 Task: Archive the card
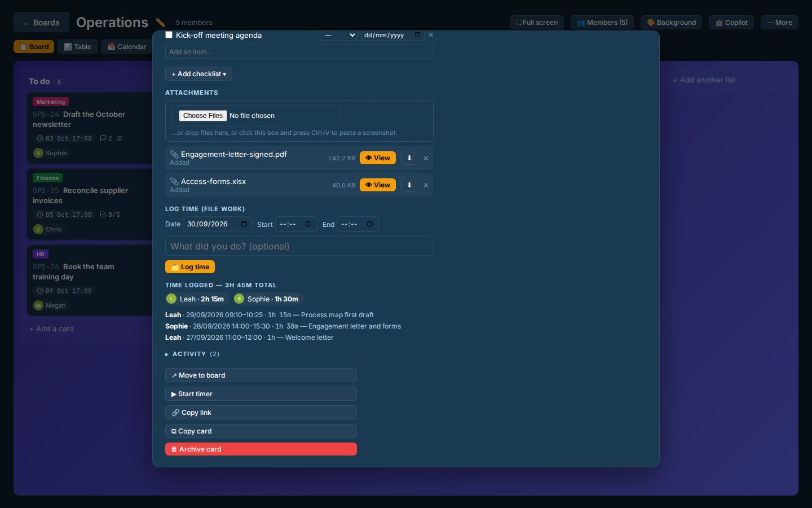[x=261, y=449]
